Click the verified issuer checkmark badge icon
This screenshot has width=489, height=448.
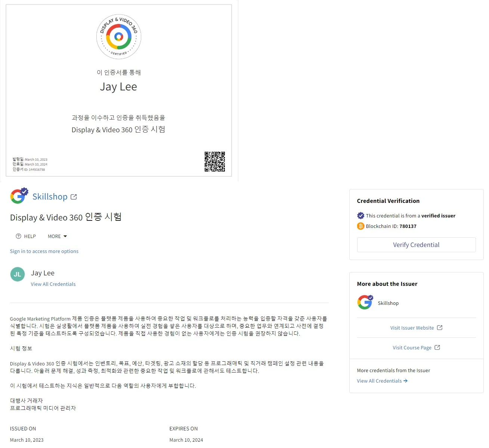click(360, 216)
